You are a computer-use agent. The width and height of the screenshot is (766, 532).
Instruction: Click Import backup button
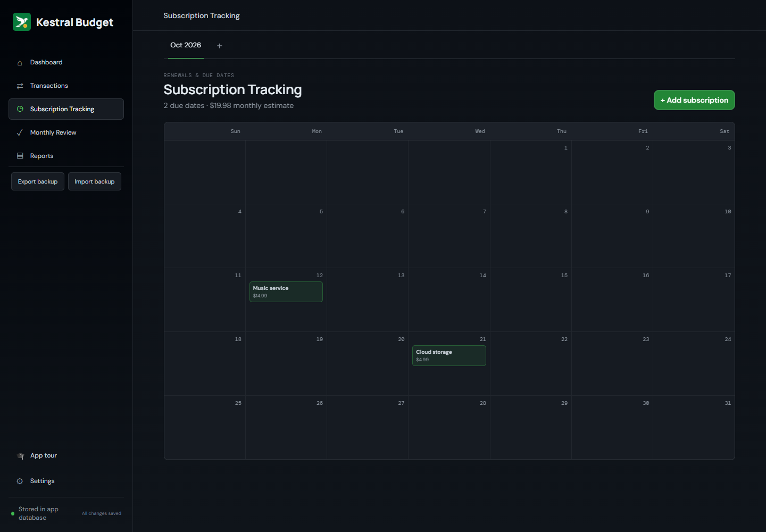click(x=95, y=181)
